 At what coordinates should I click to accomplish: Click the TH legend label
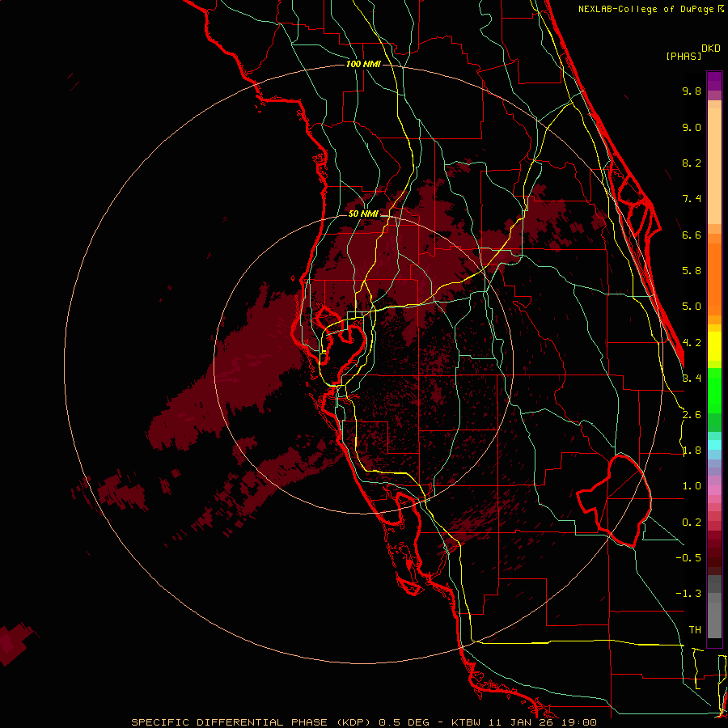[x=695, y=630]
